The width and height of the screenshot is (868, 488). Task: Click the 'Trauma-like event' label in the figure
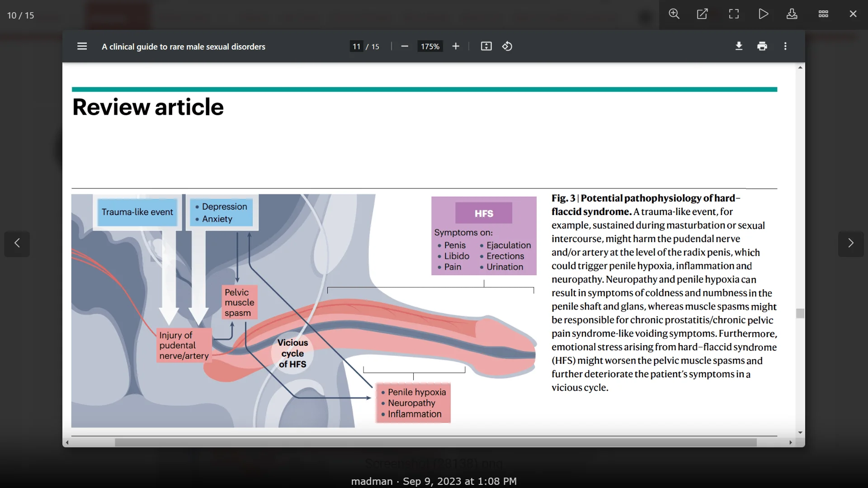point(137,212)
